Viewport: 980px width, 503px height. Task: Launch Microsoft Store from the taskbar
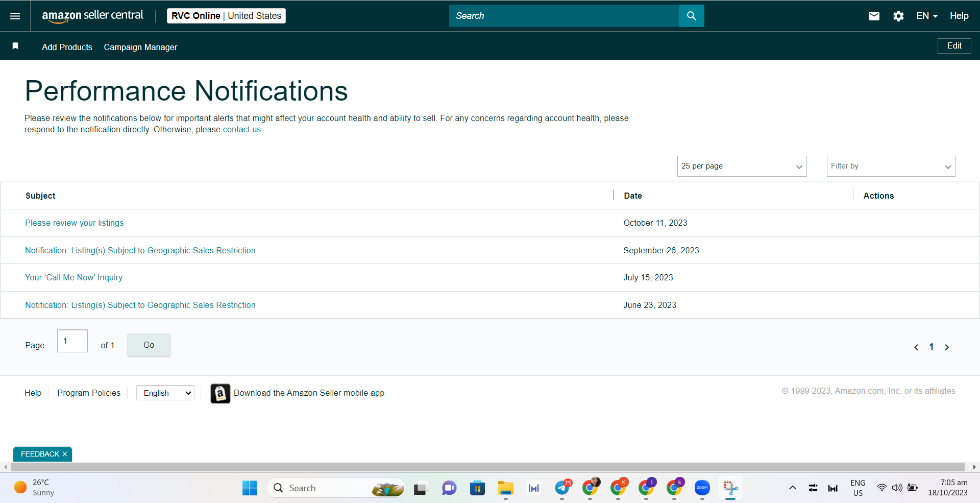[x=477, y=488]
